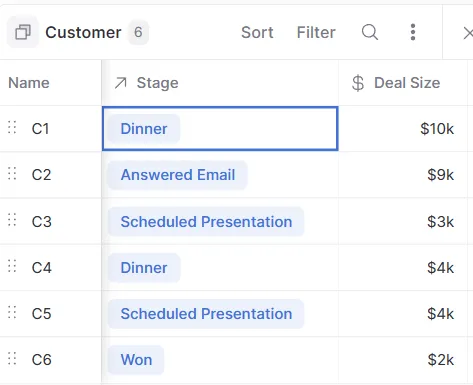The height and width of the screenshot is (385, 473).
Task: Open the three-dot more options menu
Action: [x=413, y=32]
